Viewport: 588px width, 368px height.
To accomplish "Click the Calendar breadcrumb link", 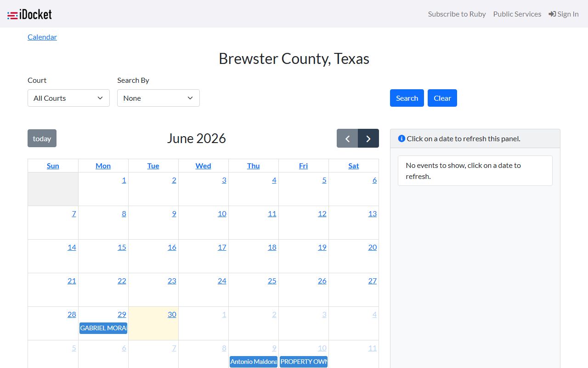I will tap(42, 37).
